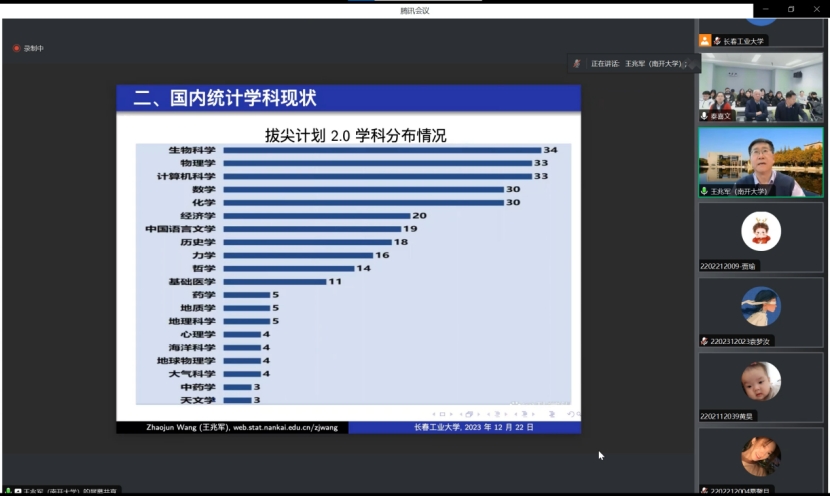830x496 pixels.
Task: Click the muted mic icon beside 2202312023袁梦汝
Action: click(x=705, y=341)
